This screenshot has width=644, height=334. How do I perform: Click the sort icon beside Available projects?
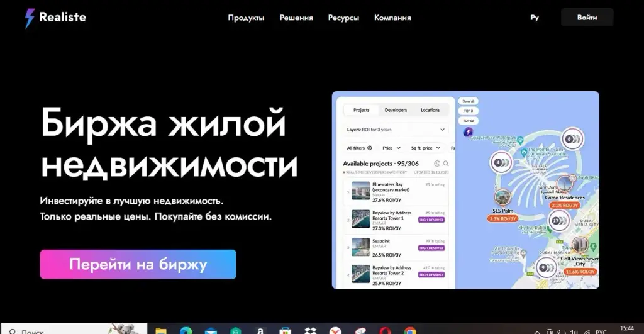[x=437, y=164]
